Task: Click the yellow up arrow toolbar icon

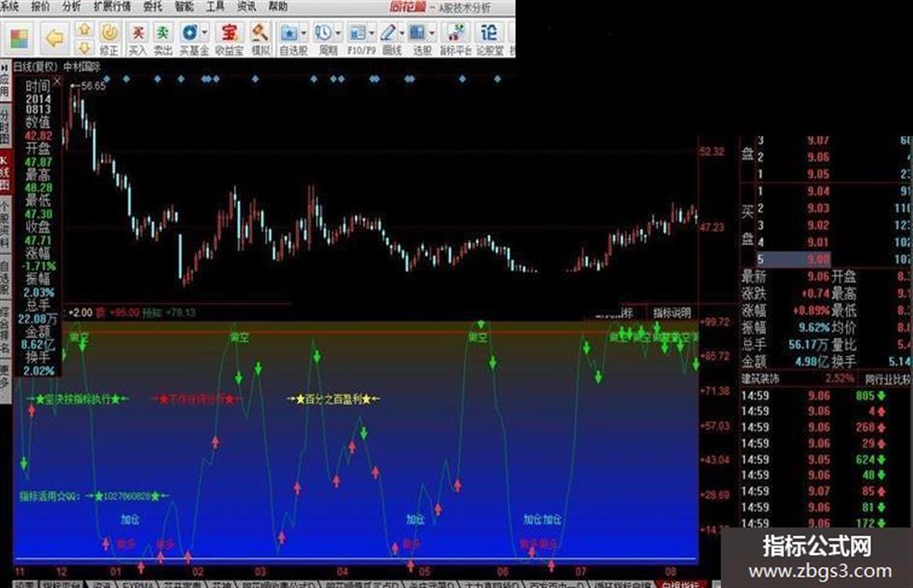Action: tap(84, 29)
